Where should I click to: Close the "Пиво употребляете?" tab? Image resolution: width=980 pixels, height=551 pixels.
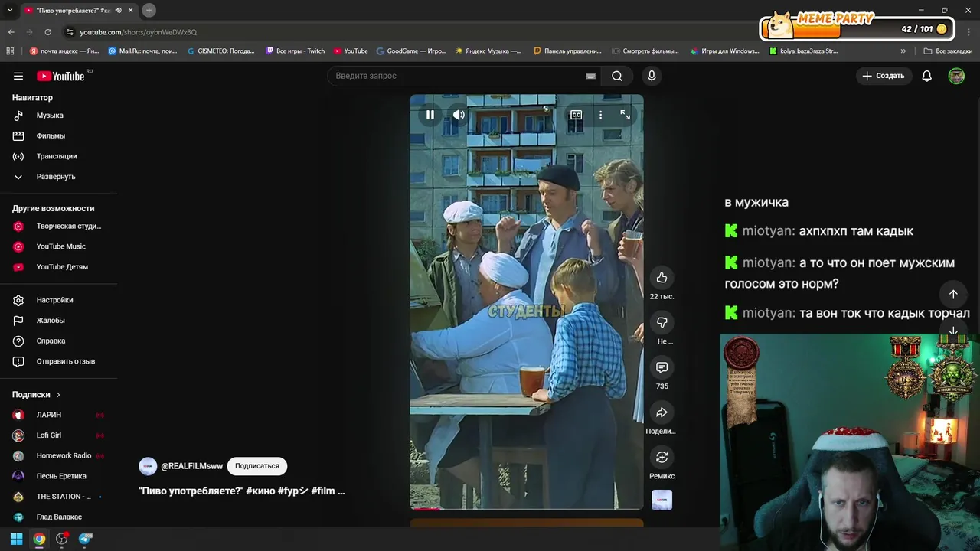coord(131,10)
